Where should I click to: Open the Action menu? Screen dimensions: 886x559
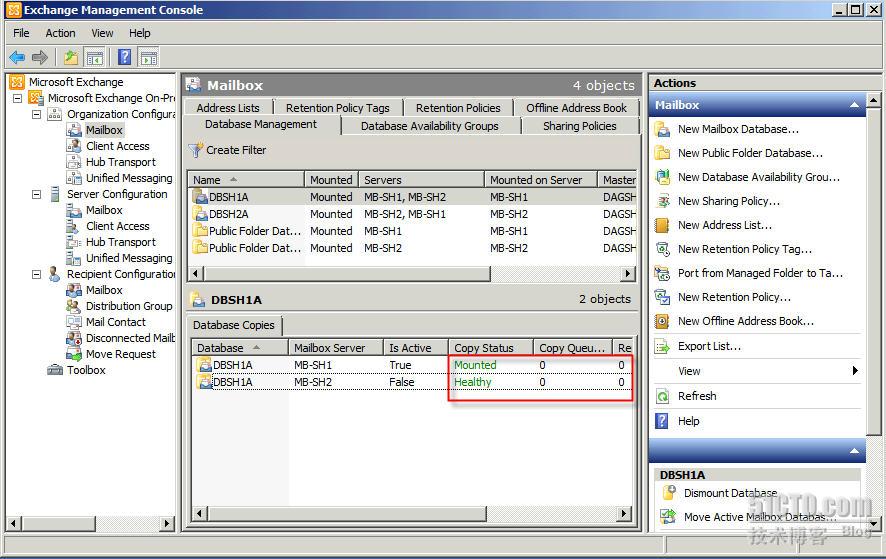click(60, 33)
